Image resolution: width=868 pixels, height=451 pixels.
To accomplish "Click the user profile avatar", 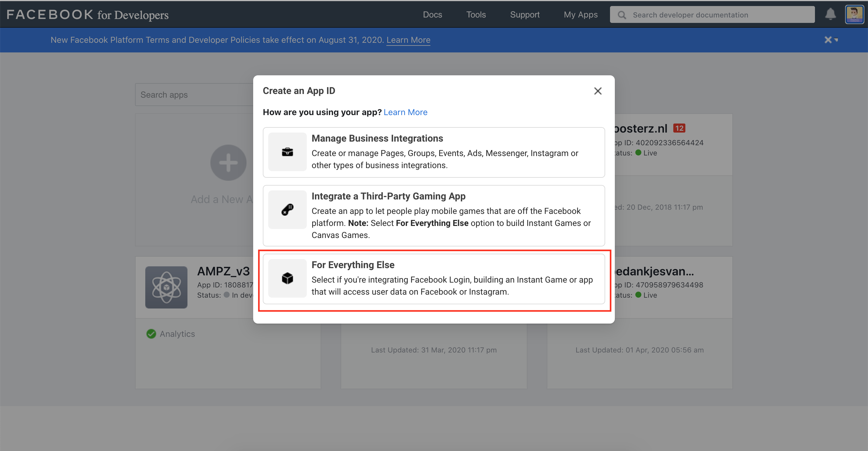I will pos(854,14).
